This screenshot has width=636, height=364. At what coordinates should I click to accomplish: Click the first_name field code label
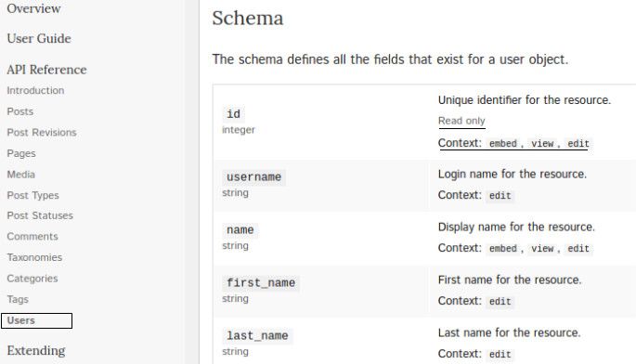click(x=261, y=283)
